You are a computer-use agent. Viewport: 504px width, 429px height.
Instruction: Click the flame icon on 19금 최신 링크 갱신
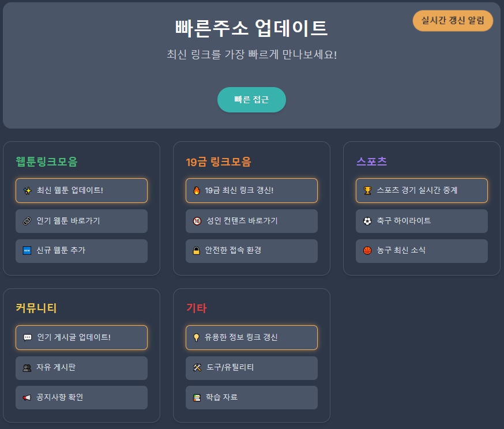coord(197,190)
